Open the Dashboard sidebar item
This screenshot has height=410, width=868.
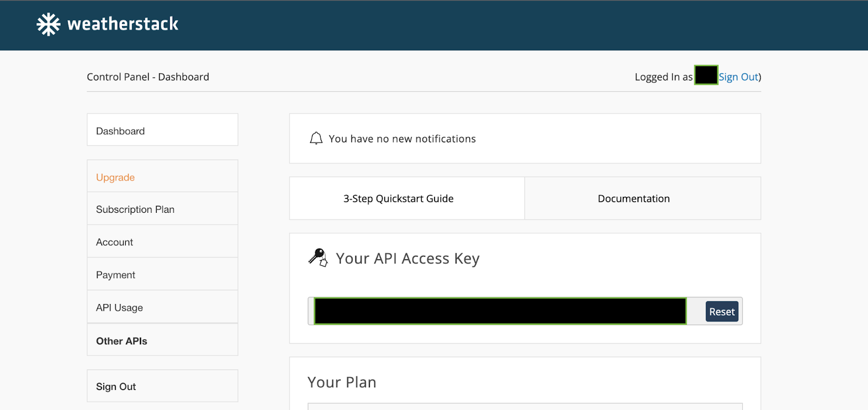162,130
